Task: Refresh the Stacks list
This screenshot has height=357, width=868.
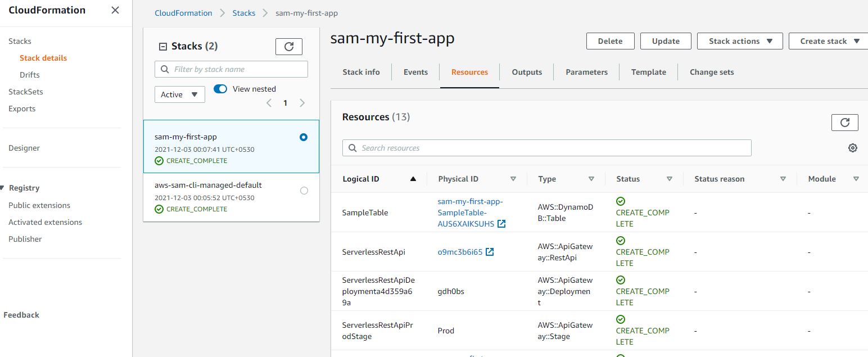Action: [x=288, y=47]
